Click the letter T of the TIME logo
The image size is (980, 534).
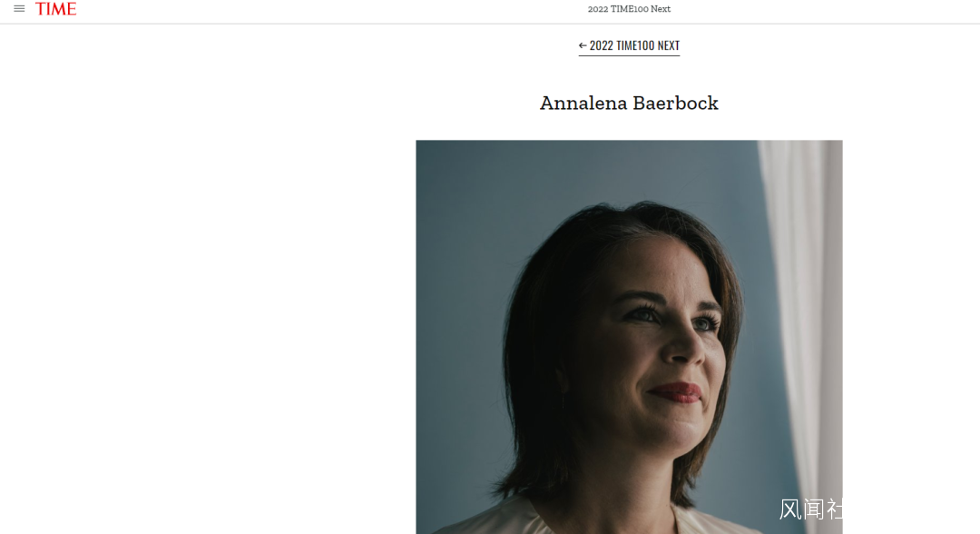40,9
